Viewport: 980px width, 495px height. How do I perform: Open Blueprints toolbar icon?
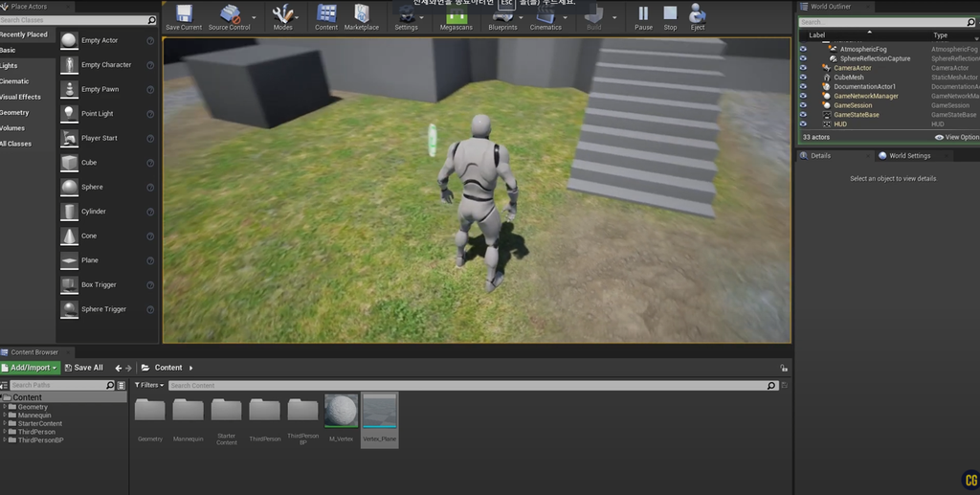tap(502, 18)
